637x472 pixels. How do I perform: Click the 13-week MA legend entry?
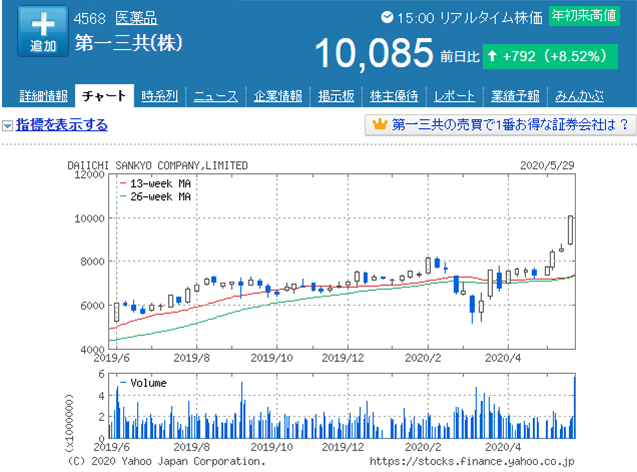tap(156, 184)
